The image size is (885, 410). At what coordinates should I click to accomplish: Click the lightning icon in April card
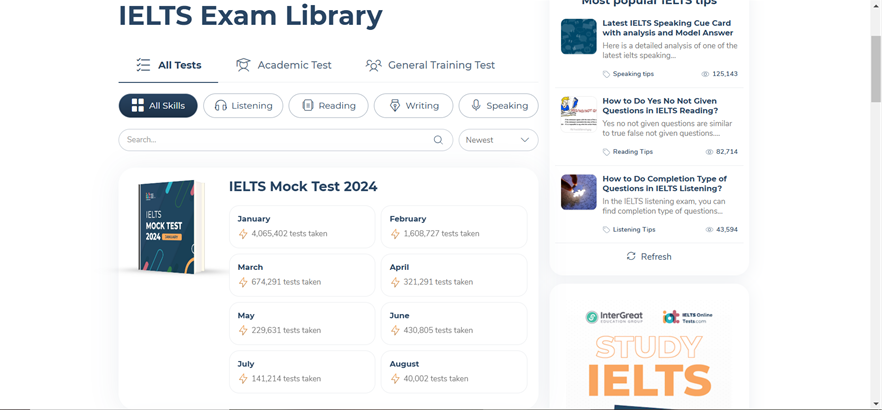click(395, 282)
